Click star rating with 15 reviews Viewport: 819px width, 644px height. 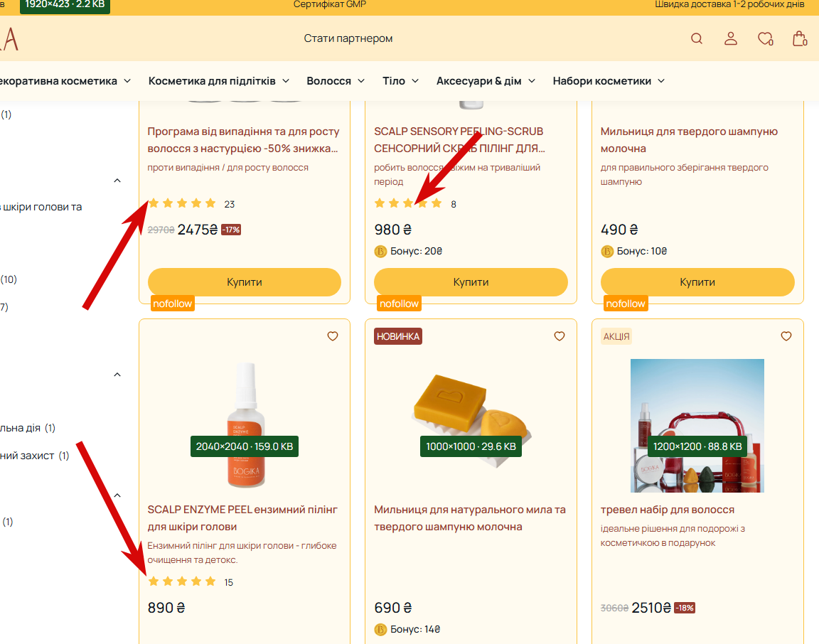tap(182, 581)
